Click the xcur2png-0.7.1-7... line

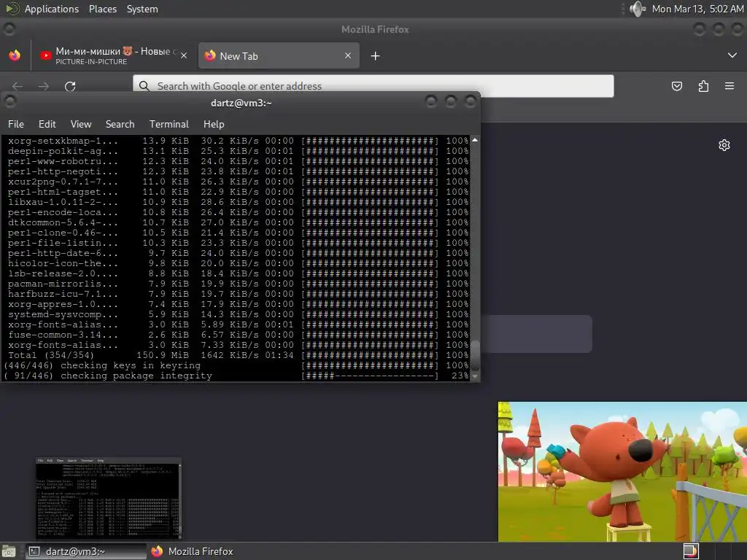(239, 182)
